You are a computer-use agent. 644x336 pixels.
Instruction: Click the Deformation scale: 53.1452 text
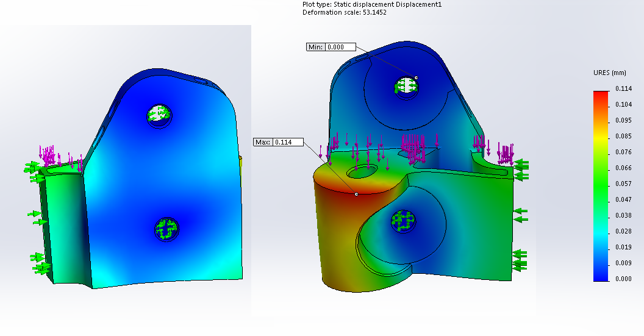pyautogui.click(x=344, y=12)
